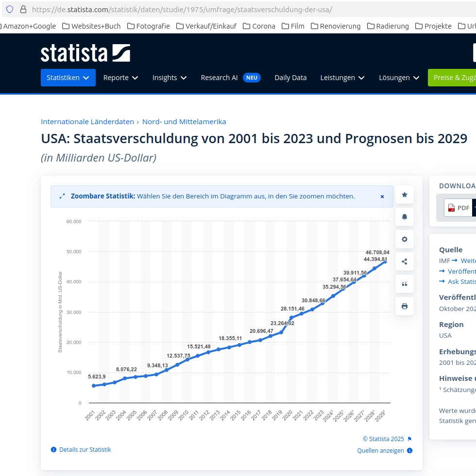The height and width of the screenshot is (476, 476).
Task: Expand the Insights dropdown menu
Action: tap(169, 78)
